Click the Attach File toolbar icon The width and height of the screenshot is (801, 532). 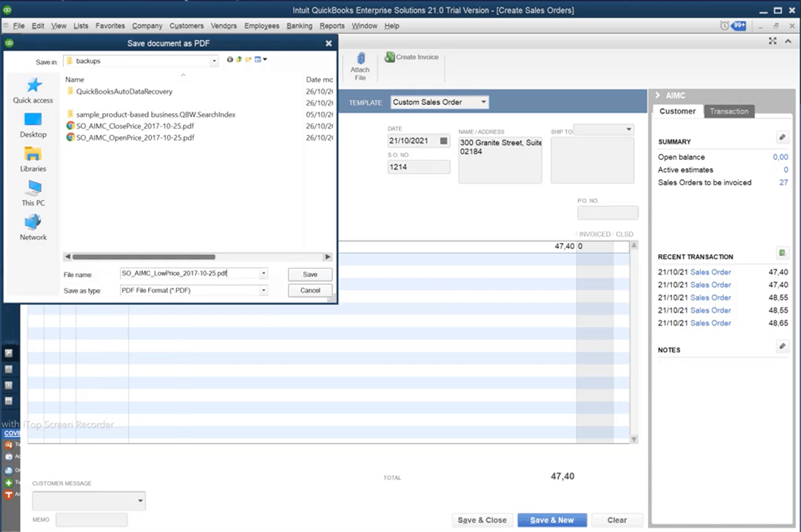coord(360,67)
